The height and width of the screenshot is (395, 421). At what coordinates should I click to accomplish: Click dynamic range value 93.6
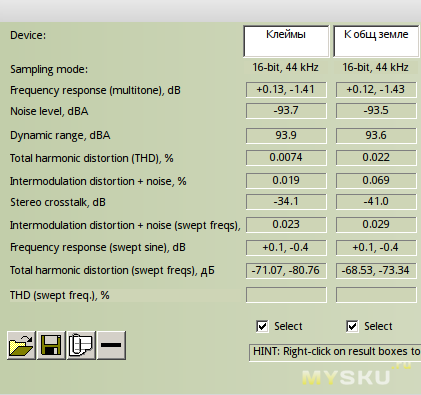coord(376,136)
